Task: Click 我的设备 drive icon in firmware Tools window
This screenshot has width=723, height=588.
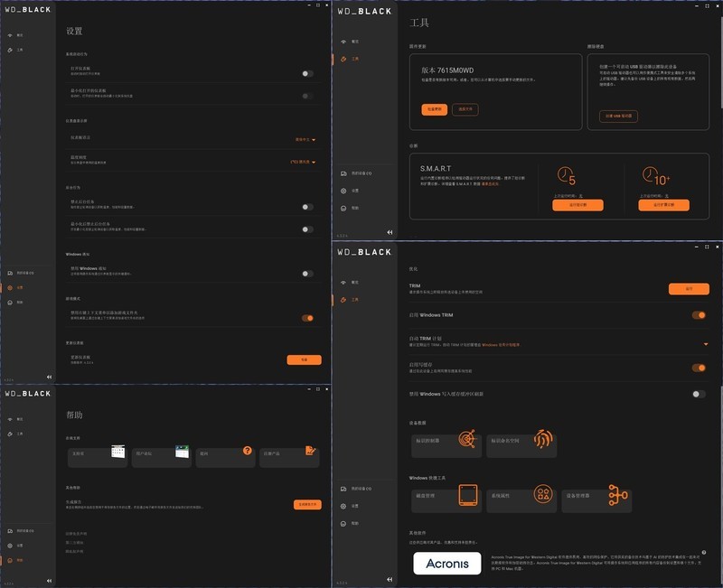Action: coord(343,173)
